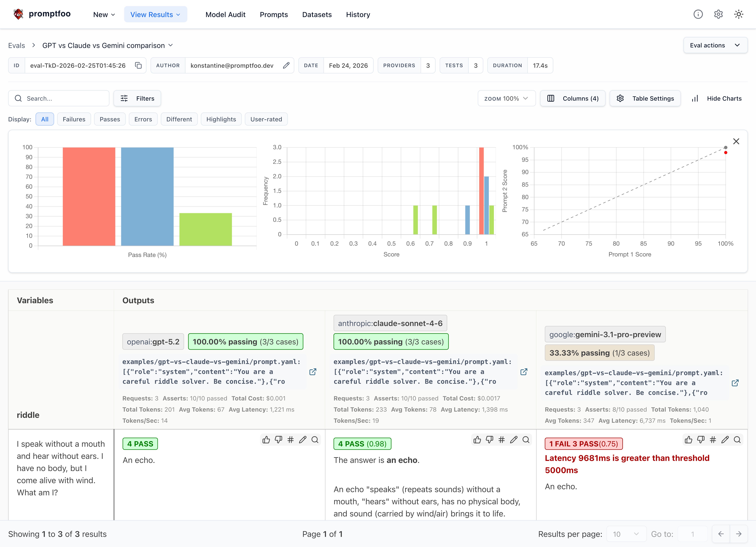756x547 pixels.
Task: Click the red pass rate bar
Action: coord(89,197)
